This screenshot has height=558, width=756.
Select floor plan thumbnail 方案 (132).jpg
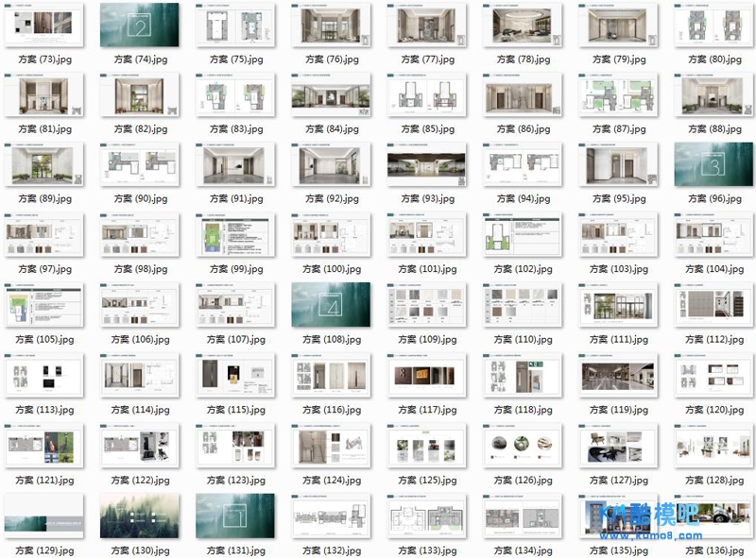331,516
